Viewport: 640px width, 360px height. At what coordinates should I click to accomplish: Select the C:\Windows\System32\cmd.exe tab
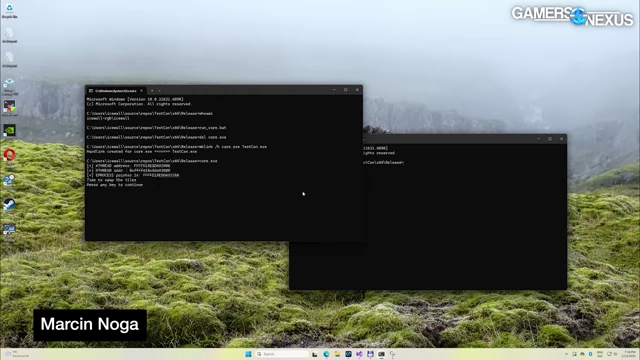116,91
